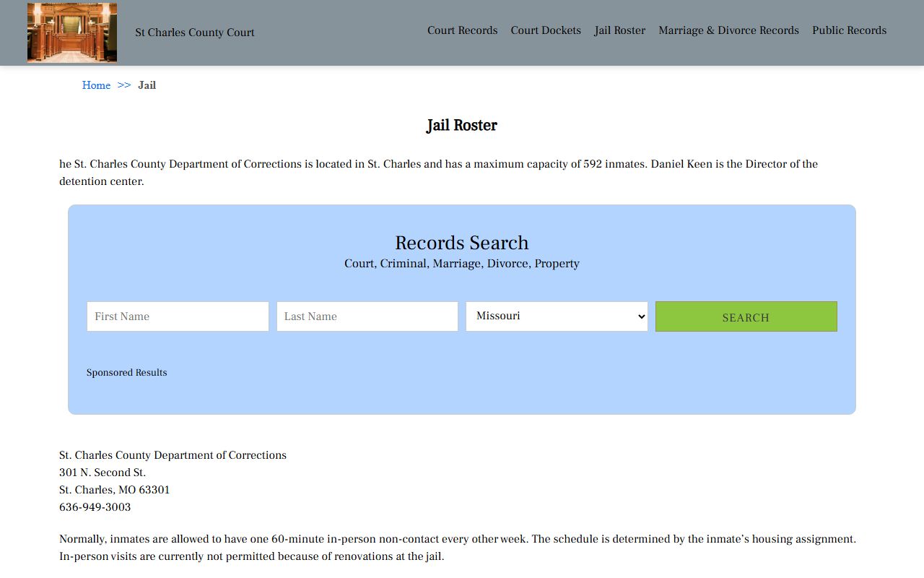The image size is (924, 578).
Task: Open the Court Records menu item
Action: [462, 30]
